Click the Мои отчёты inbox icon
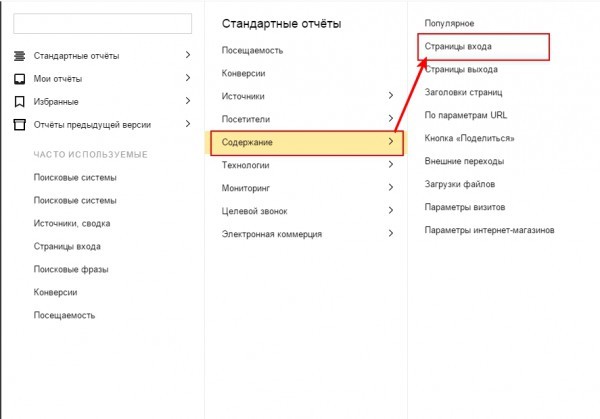This screenshot has width=600, height=419. point(20,79)
